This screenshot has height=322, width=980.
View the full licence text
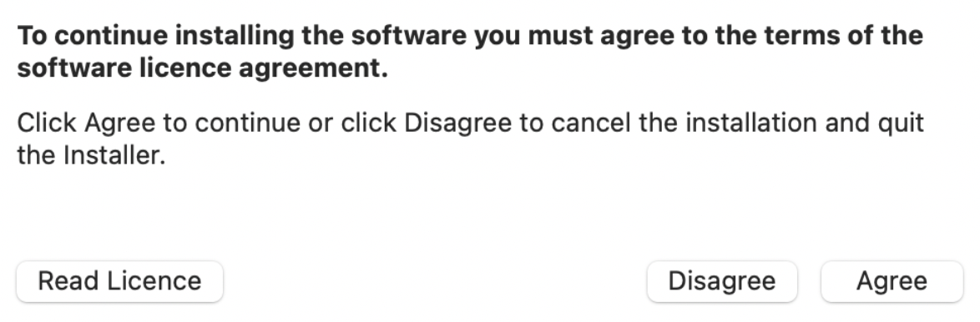119,281
